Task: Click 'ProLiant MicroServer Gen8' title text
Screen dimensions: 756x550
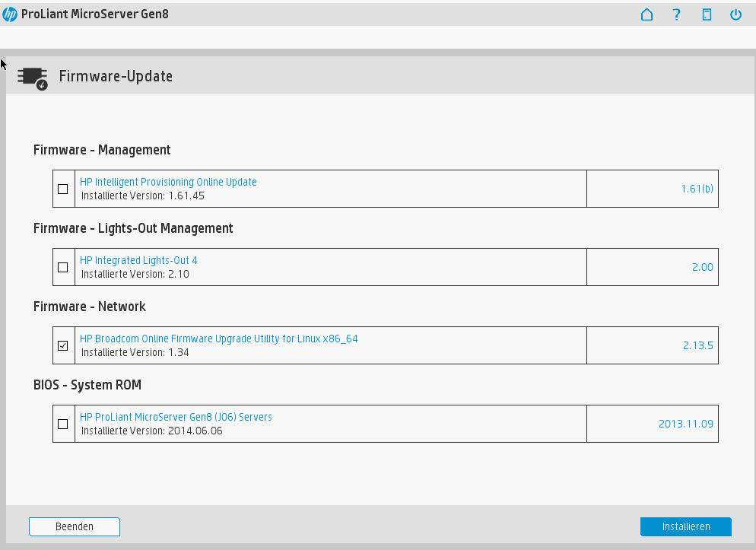Action: (x=95, y=14)
